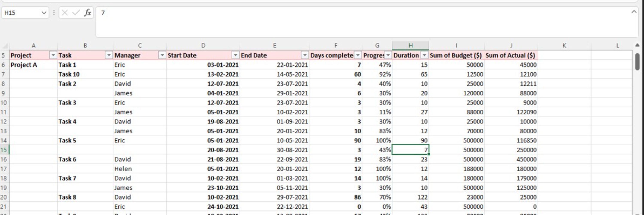Click the 'Task 7' cell
This screenshot has height=215, width=644.
point(85,178)
